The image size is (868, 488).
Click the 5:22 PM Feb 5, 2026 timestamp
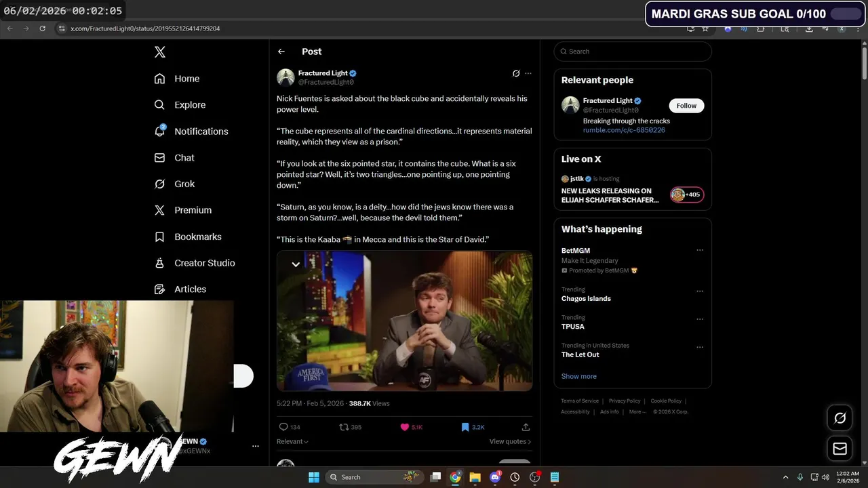pyautogui.click(x=310, y=403)
